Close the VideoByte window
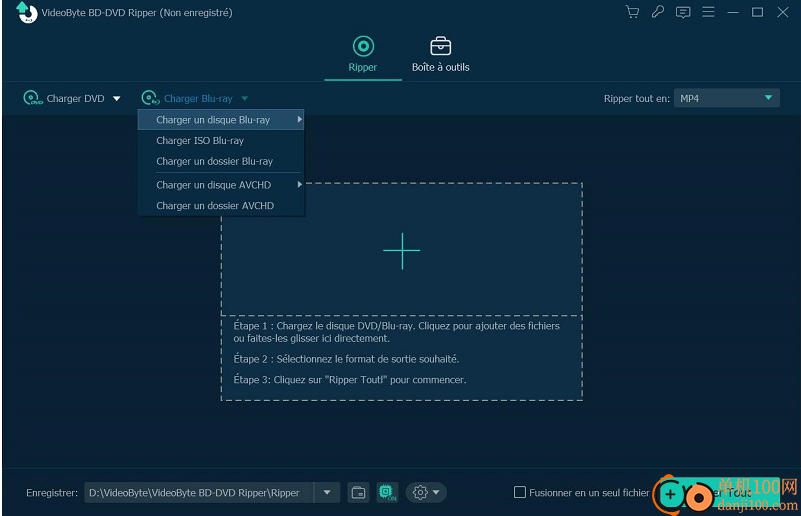This screenshot has width=801, height=516. pyautogui.click(x=783, y=12)
